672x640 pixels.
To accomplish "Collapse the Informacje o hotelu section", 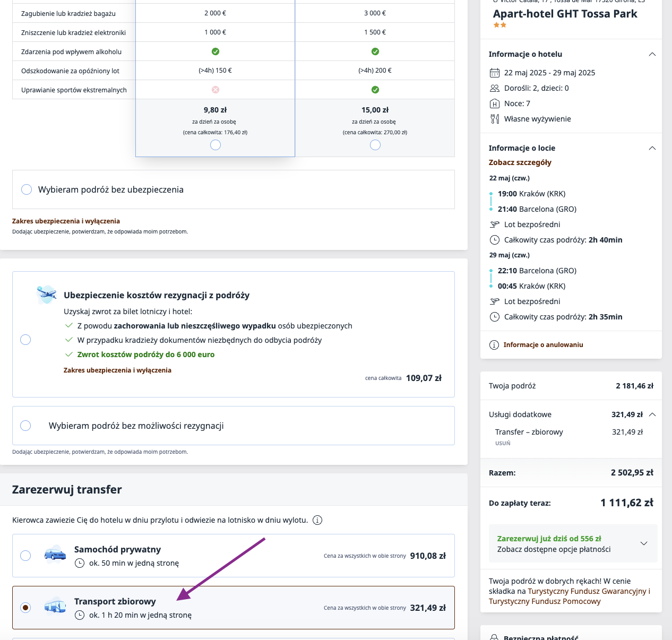I will tap(652, 54).
